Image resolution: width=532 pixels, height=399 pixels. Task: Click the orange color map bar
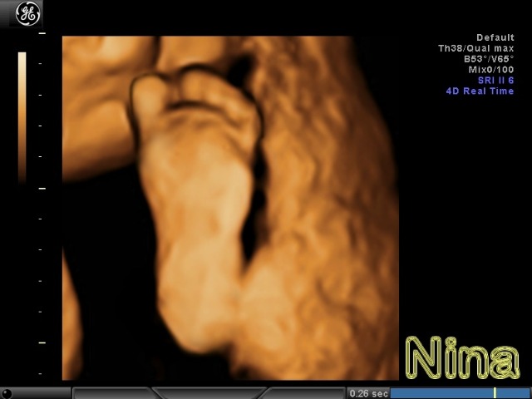[x=22, y=116]
